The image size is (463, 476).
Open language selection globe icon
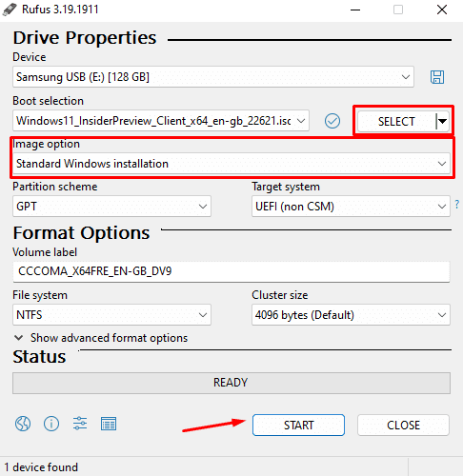click(x=23, y=424)
